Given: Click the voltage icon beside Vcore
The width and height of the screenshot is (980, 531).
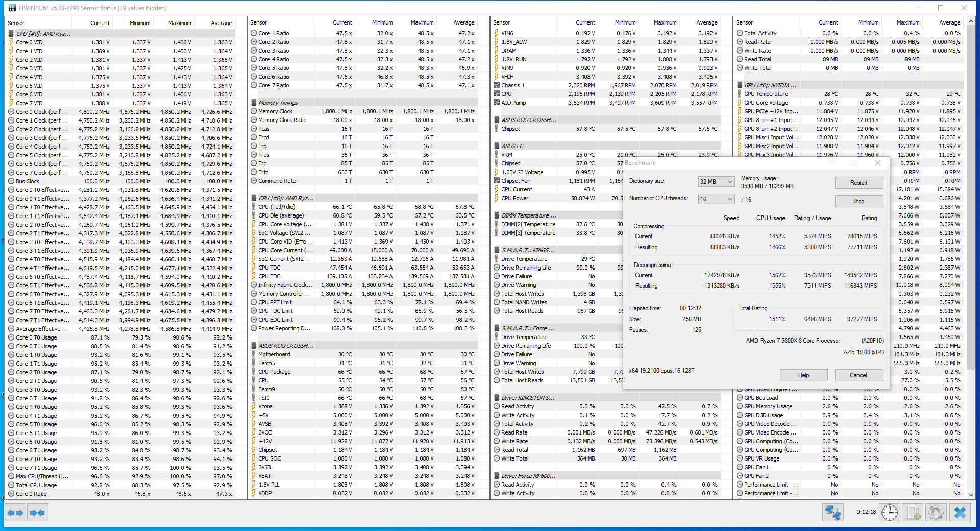Looking at the screenshot, I should (x=254, y=406).
